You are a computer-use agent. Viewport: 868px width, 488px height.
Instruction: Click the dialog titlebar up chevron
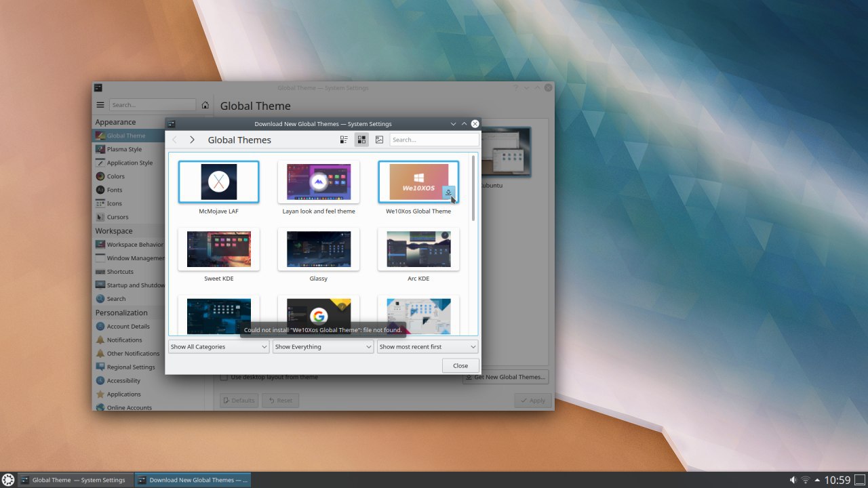click(464, 124)
